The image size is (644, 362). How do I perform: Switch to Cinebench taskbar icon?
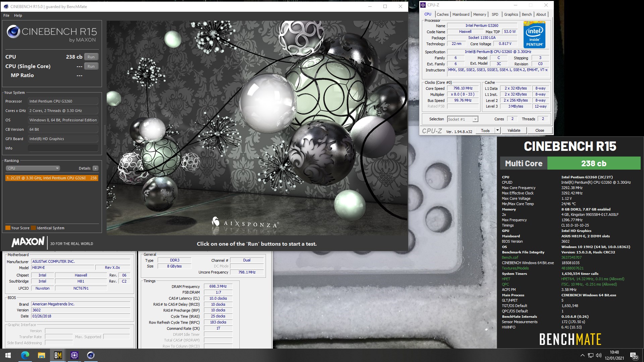(x=91, y=355)
